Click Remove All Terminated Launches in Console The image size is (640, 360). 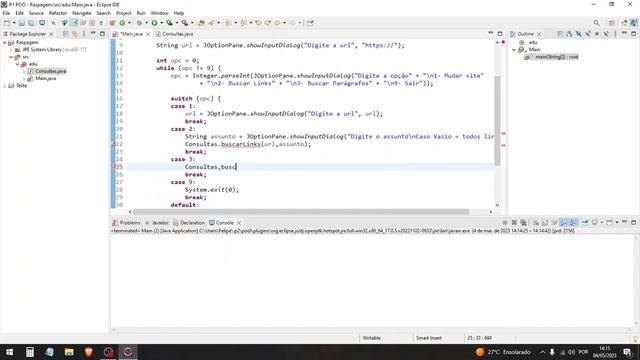[x=524, y=222]
